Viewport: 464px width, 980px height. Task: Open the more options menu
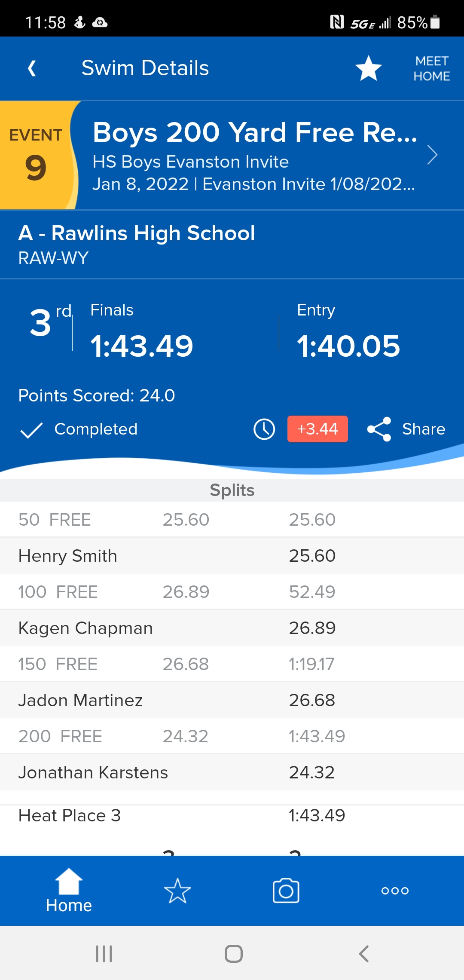(395, 891)
